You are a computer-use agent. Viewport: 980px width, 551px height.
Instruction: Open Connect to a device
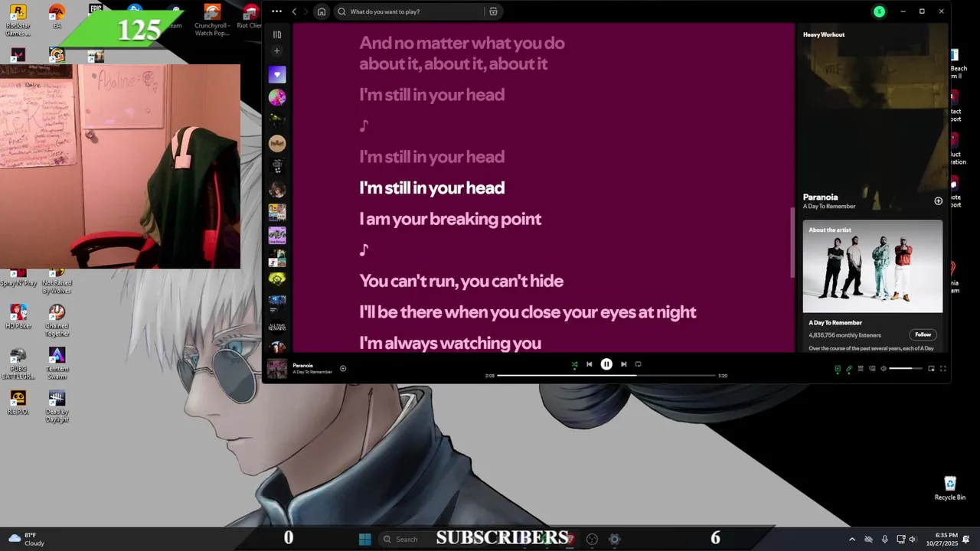871,369
